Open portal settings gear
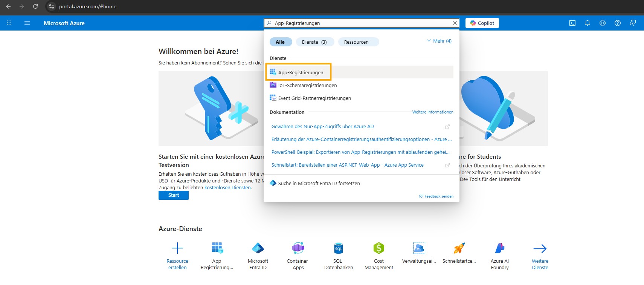644x285 pixels. [603, 23]
